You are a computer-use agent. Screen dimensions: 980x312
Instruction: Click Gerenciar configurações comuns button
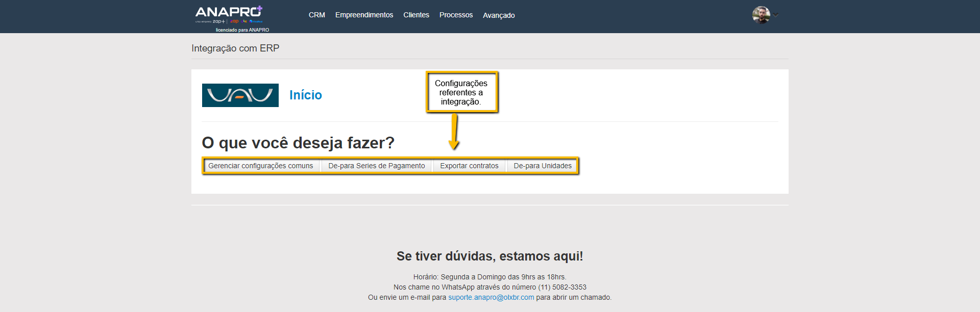coord(260,166)
